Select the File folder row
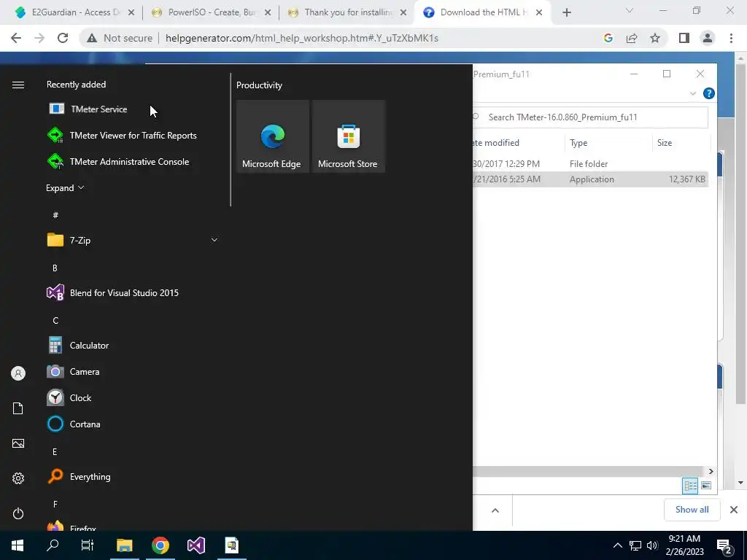The image size is (747, 560). coord(589,164)
